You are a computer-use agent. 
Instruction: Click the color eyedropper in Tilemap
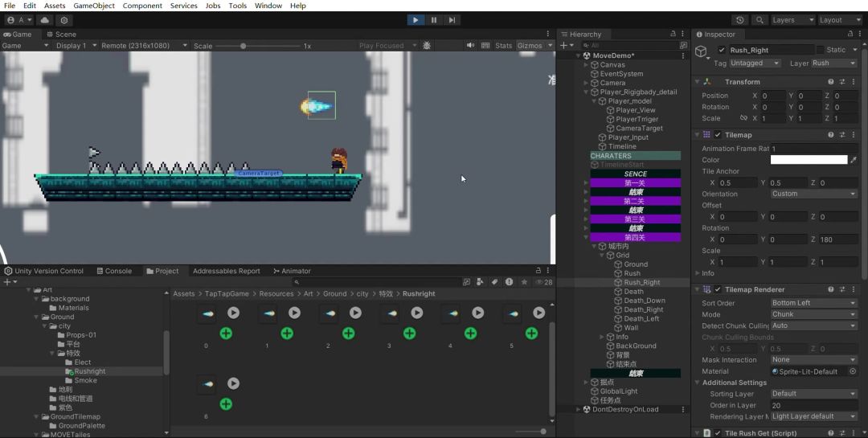(x=854, y=160)
